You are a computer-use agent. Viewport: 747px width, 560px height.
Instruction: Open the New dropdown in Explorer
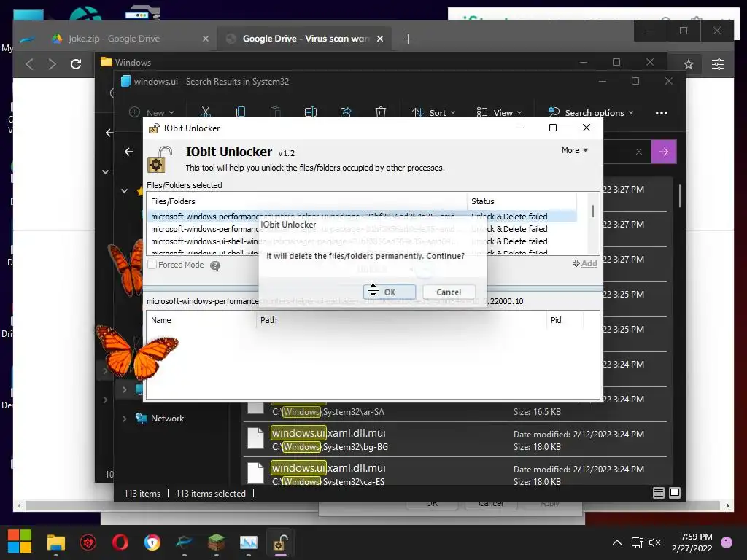pyautogui.click(x=152, y=113)
